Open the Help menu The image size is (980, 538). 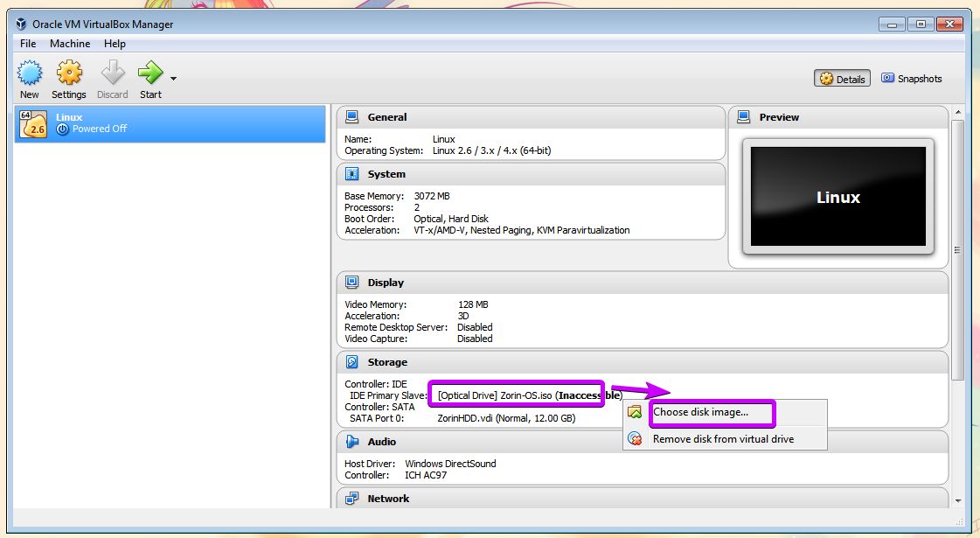click(x=115, y=43)
